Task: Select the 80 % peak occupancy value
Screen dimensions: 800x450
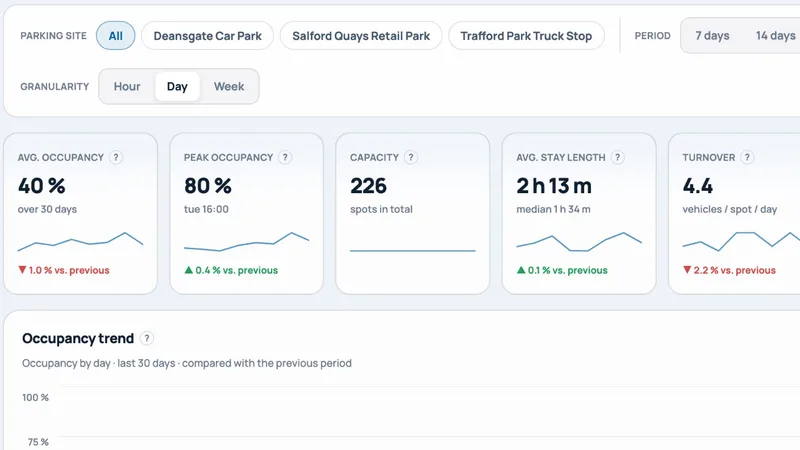Action: [208, 186]
